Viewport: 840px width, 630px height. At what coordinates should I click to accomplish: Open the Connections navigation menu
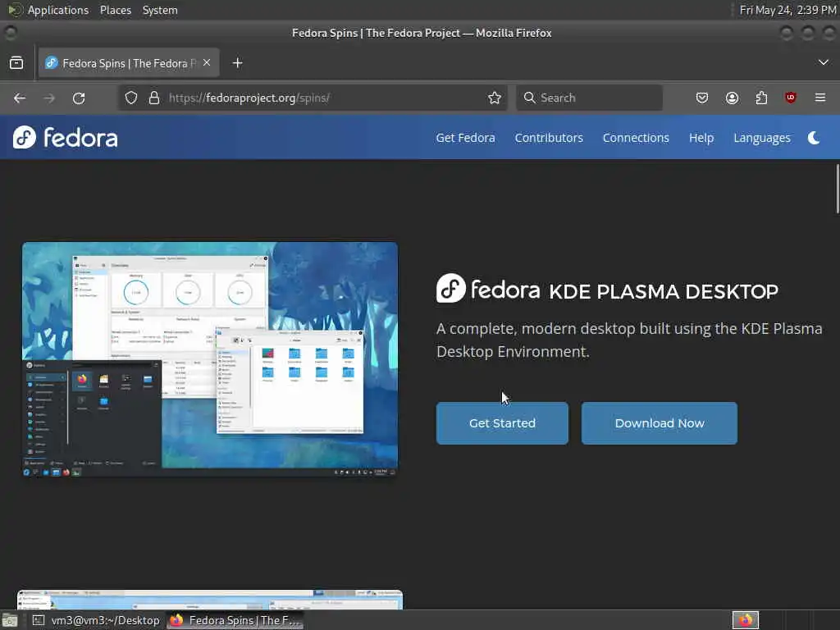(x=636, y=138)
